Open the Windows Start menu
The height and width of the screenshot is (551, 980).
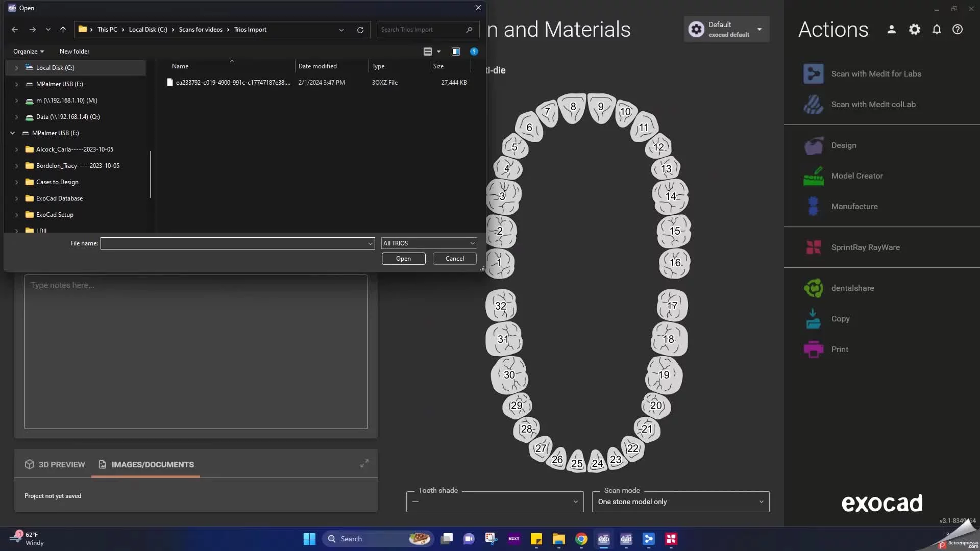[x=309, y=539]
